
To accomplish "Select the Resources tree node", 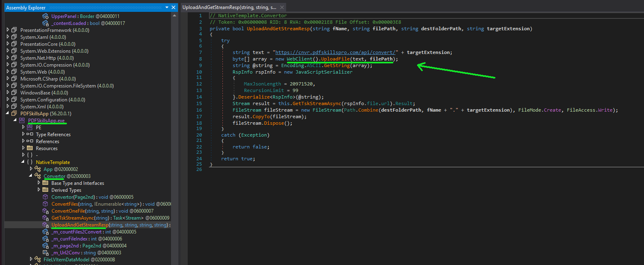I will click(47, 148).
